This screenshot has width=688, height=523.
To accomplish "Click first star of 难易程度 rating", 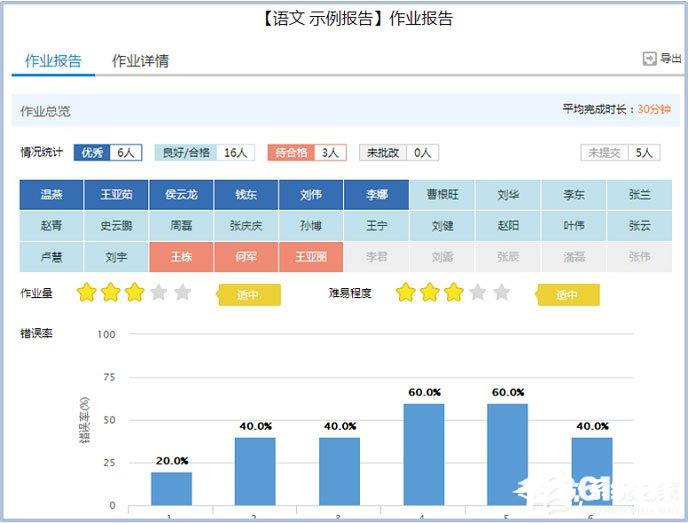I will tap(406, 292).
